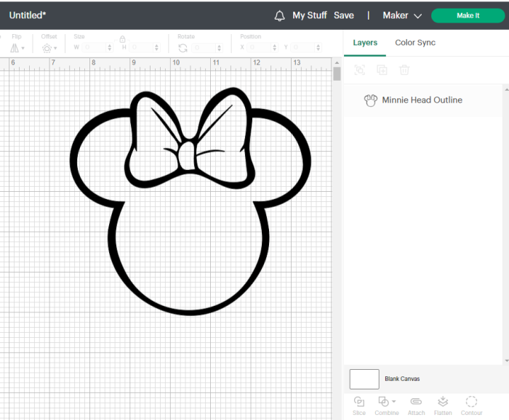Open the Offset tool
509x420 pixels.
[49, 48]
